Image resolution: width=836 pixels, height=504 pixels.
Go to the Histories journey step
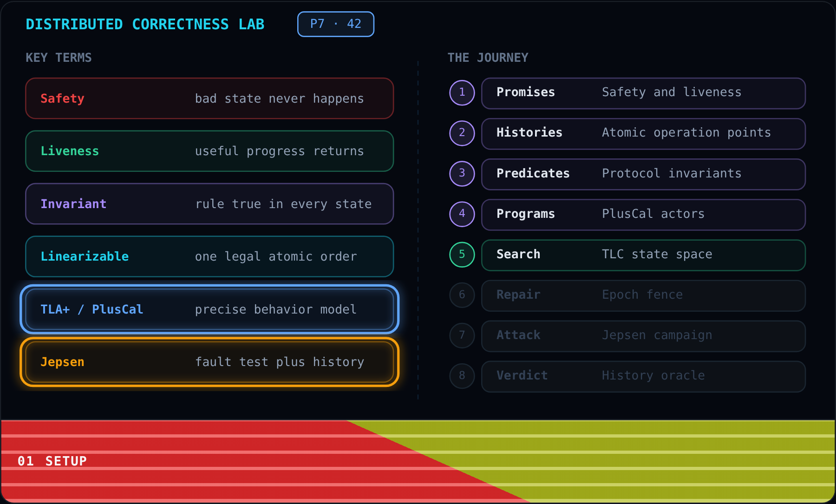[643, 134]
